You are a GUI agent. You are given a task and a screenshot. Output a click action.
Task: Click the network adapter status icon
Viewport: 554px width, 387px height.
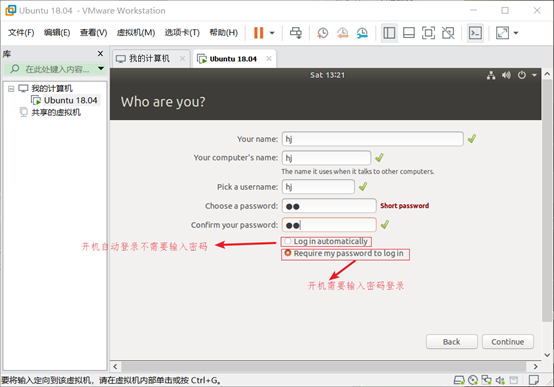[x=487, y=380]
